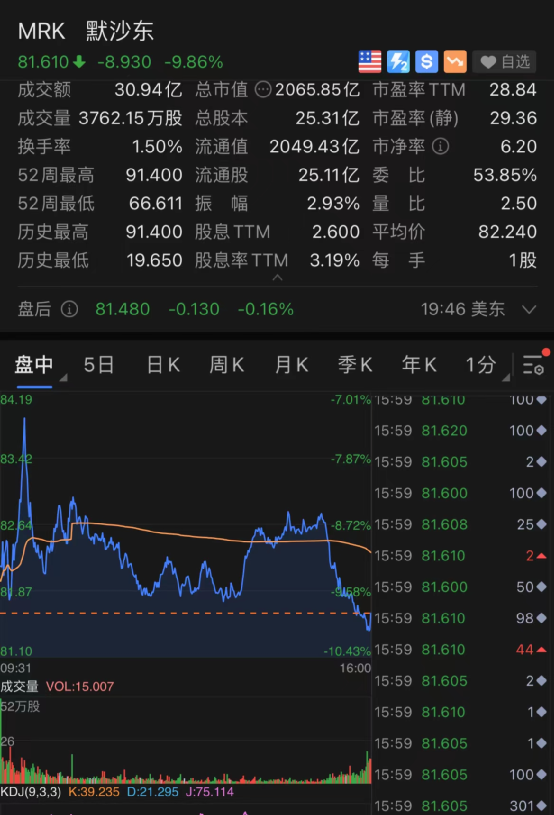
Task: Select trade row 81.605 with volume 301
Action: 460,806
